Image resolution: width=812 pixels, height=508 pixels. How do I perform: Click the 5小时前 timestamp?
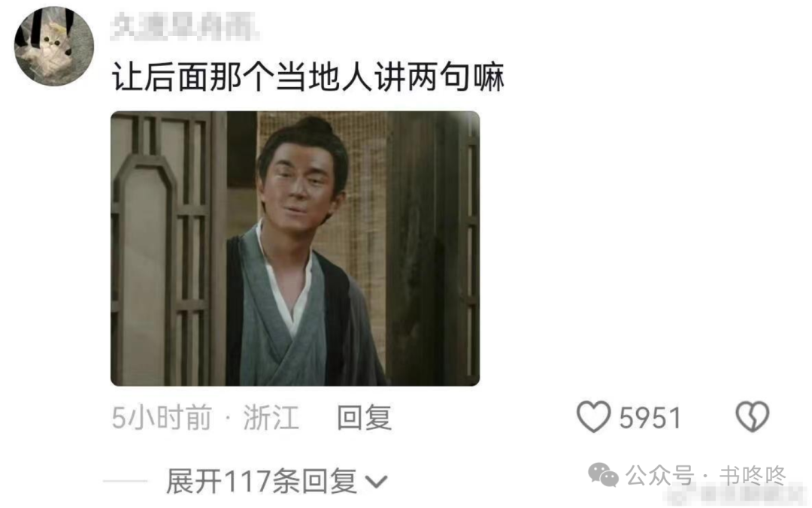coord(162,418)
